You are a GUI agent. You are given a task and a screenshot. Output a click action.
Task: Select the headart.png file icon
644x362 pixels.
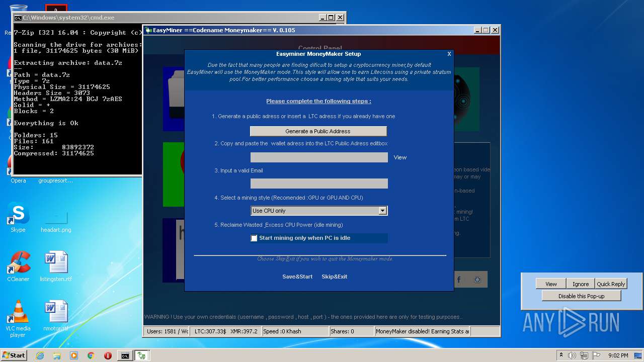56,217
